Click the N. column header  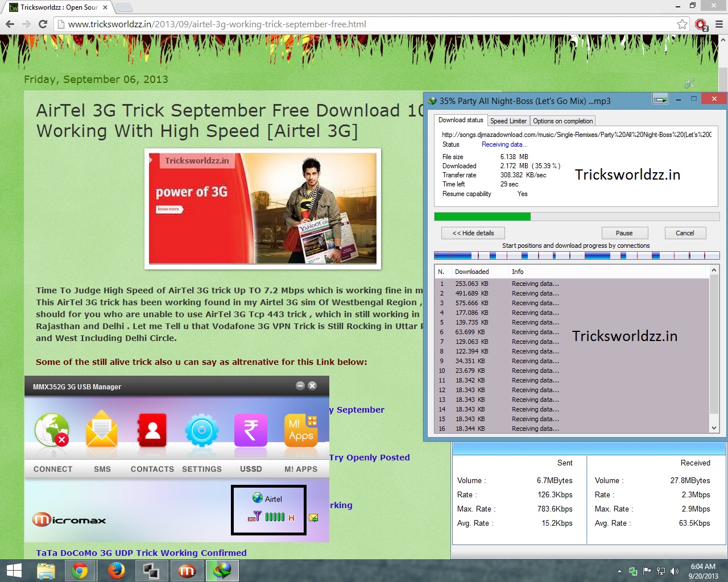pyautogui.click(x=442, y=272)
